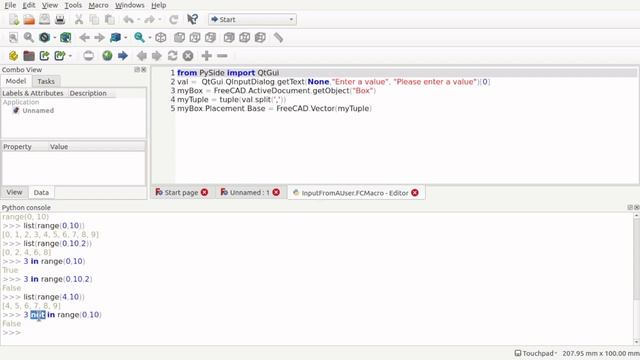Screen dimensions: 640x360
Task: Open the Windows menu
Action: coord(129,5)
